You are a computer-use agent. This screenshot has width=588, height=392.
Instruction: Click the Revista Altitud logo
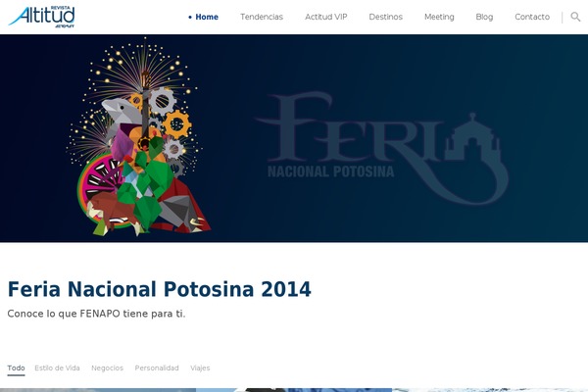coord(41,17)
